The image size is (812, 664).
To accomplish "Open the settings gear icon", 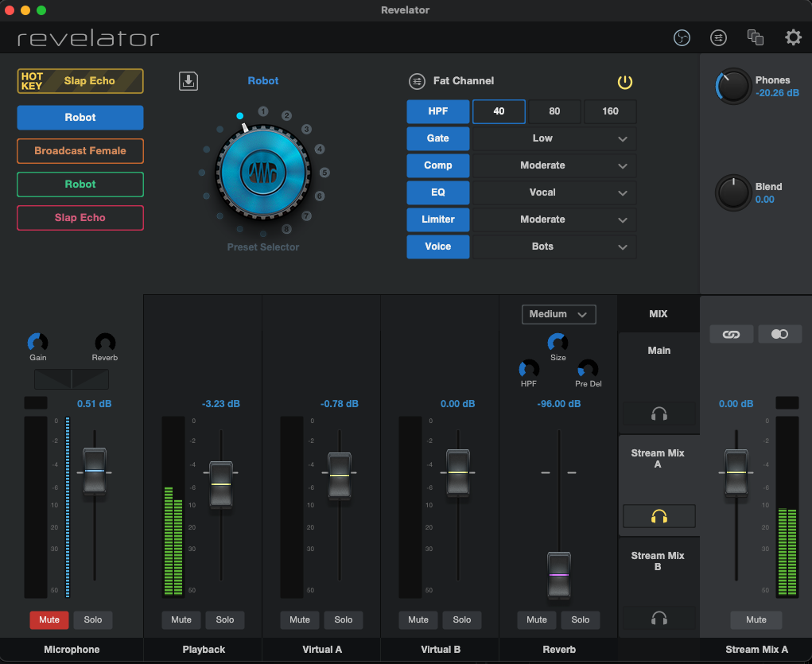I will [793, 37].
